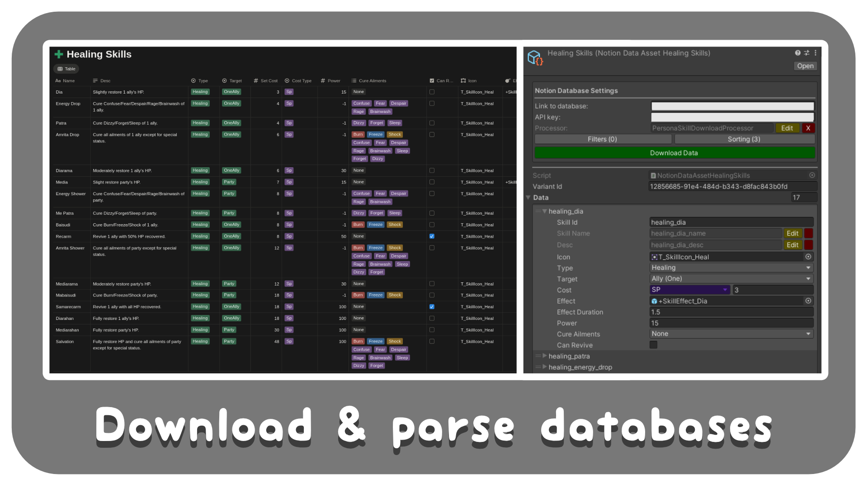Open the inspector help question mark icon
The height and width of the screenshot is (488, 868).
(x=797, y=53)
